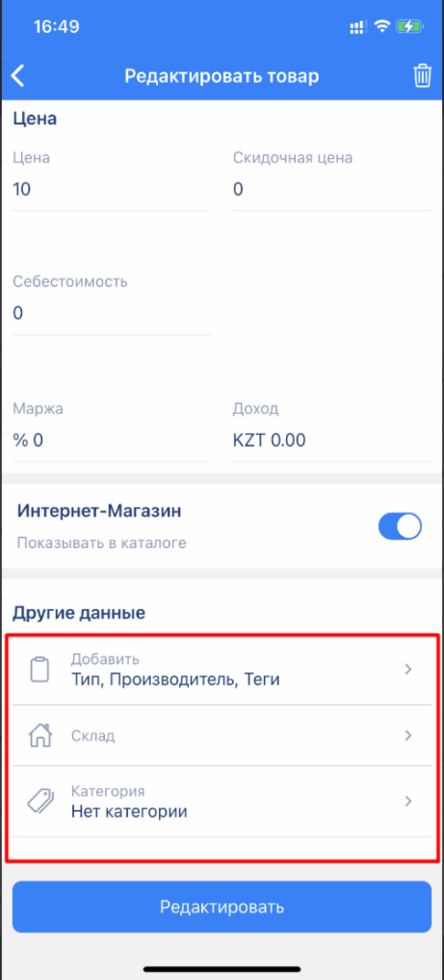Open the Склад row chevron

tap(408, 735)
